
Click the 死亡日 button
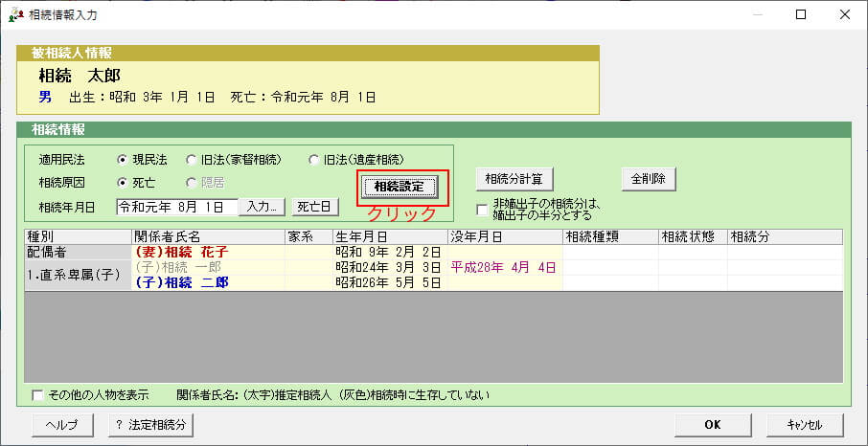pyautogui.click(x=315, y=207)
